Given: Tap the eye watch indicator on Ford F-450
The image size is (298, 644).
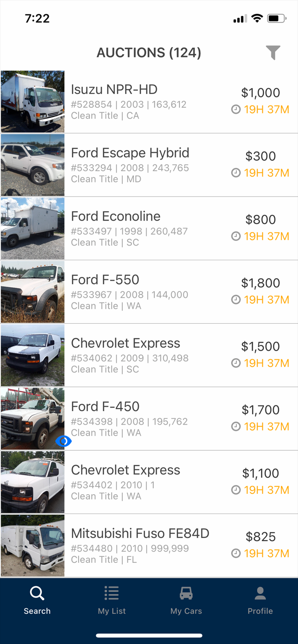Looking at the screenshot, I should 64,441.
